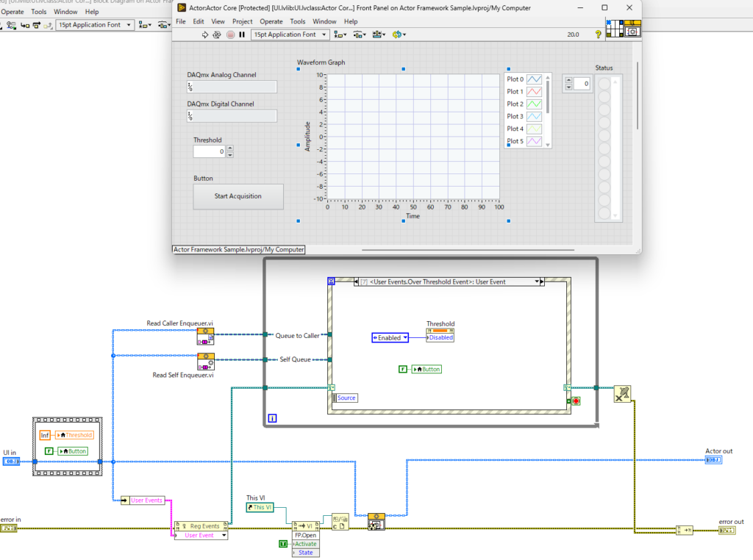Click the while loop iteration terminal
The width and height of the screenshot is (753, 560).
point(272,418)
